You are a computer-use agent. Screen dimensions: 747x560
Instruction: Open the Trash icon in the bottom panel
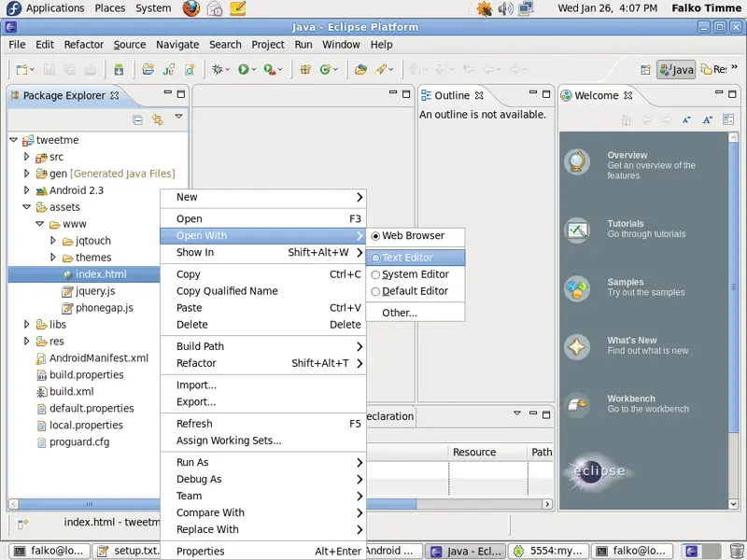737,551
